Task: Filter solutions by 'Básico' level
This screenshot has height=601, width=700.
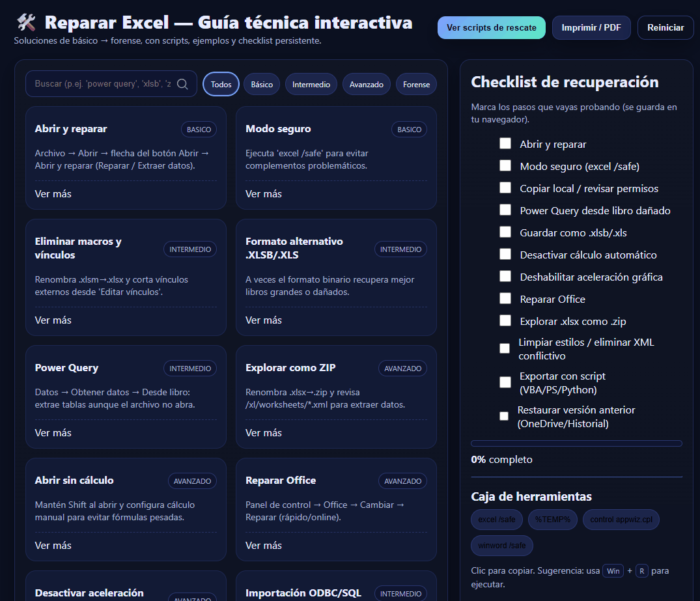Action: (262, 85)
